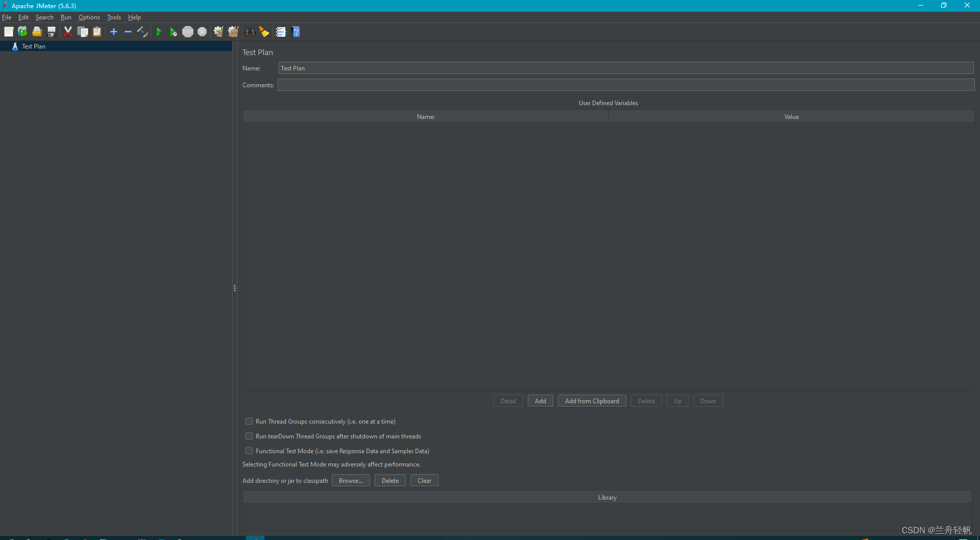Image resolution: width=980 pixels, height=540 pixels.
Task: Click the Shutdown grey X icon
Action: 202,32
